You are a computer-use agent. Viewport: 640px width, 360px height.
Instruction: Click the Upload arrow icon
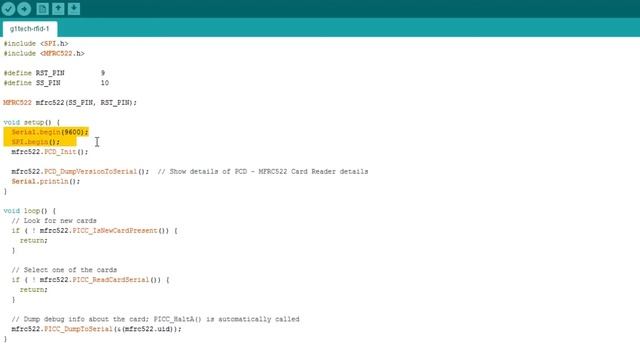click(x=24, y=9)
